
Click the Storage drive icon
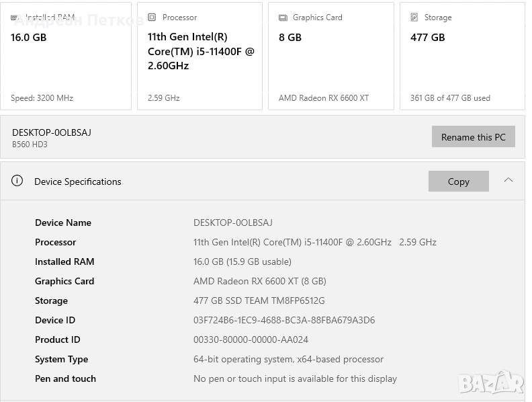point(414,17)
